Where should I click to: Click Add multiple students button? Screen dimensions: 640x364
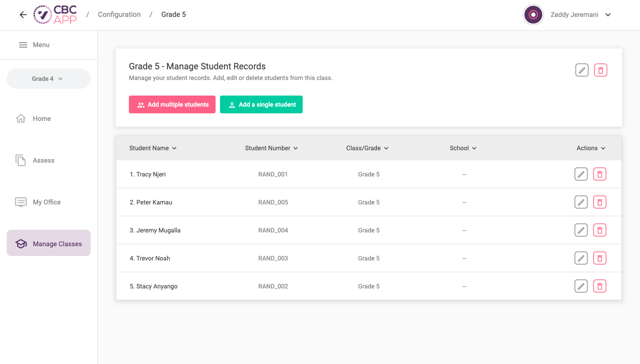pyautogui.click(x=172, y=104)
